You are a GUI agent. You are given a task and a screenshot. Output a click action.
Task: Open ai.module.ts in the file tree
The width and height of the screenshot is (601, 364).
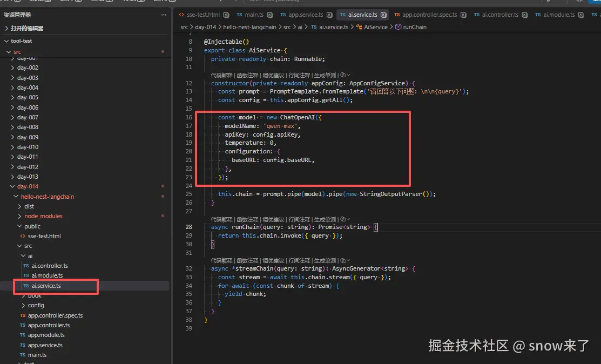pyautogui.click(x=47, y=275)
